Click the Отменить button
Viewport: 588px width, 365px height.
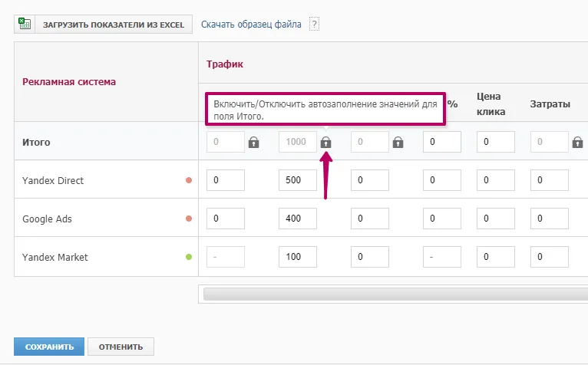pyautogui.click(x=121, y=347)
